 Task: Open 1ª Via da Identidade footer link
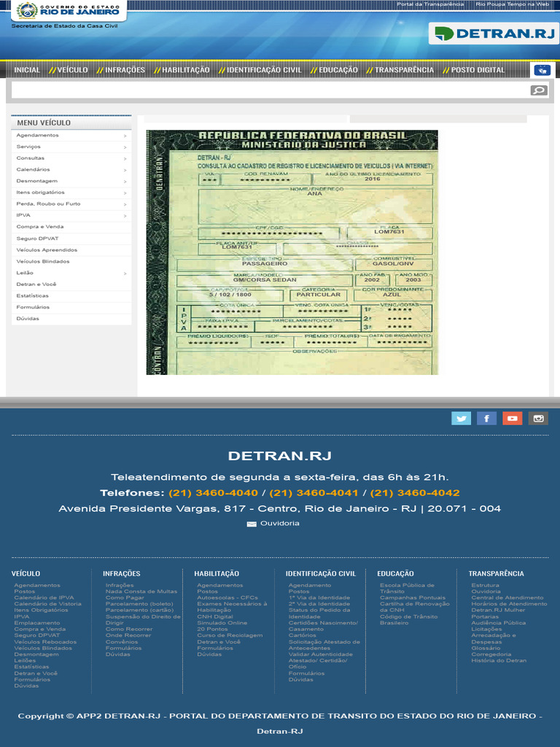319,597
